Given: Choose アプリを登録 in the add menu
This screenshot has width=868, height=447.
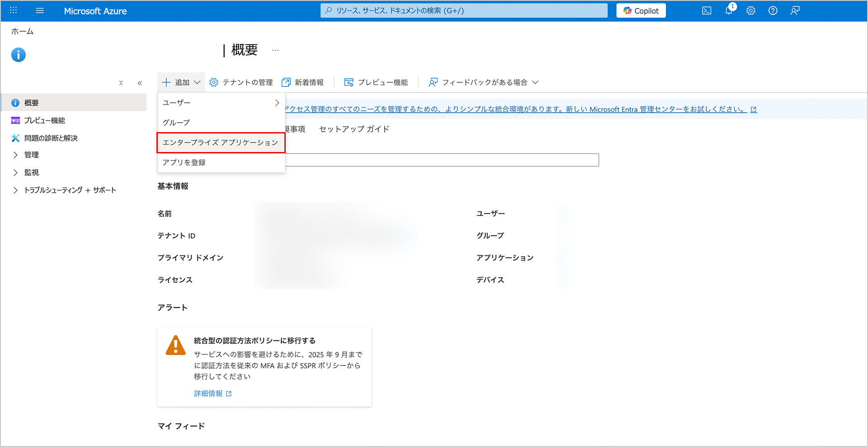Looking at the screenshot, I should click(184, 162).
